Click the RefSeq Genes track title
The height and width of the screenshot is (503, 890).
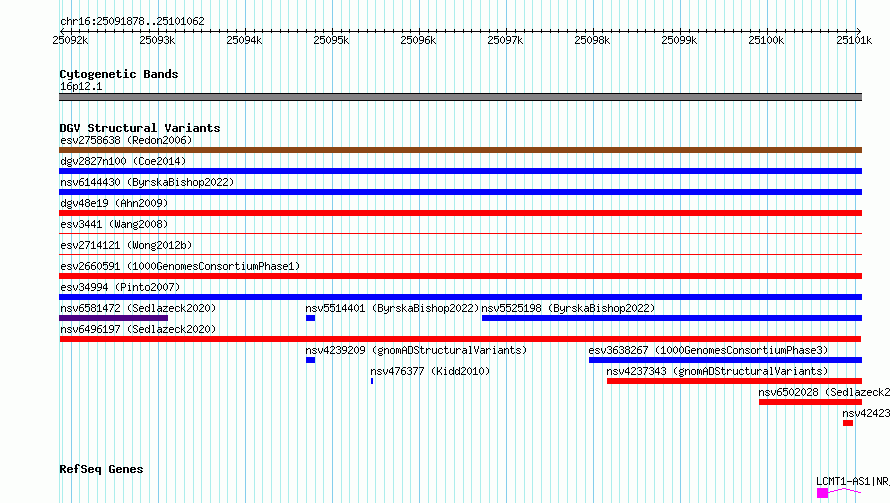(101, 470)
